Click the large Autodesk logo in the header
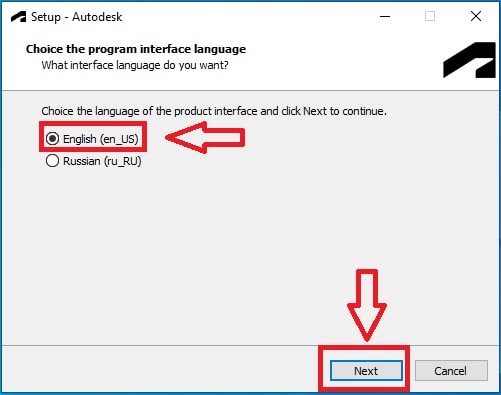This screenshot has height=395, width=501. coord(469,60)
